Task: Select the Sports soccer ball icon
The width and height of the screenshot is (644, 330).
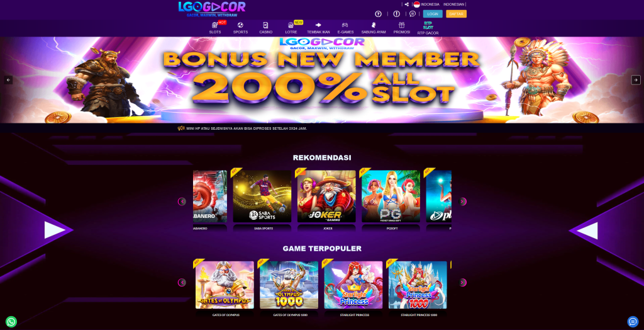Action: (240, 25)
